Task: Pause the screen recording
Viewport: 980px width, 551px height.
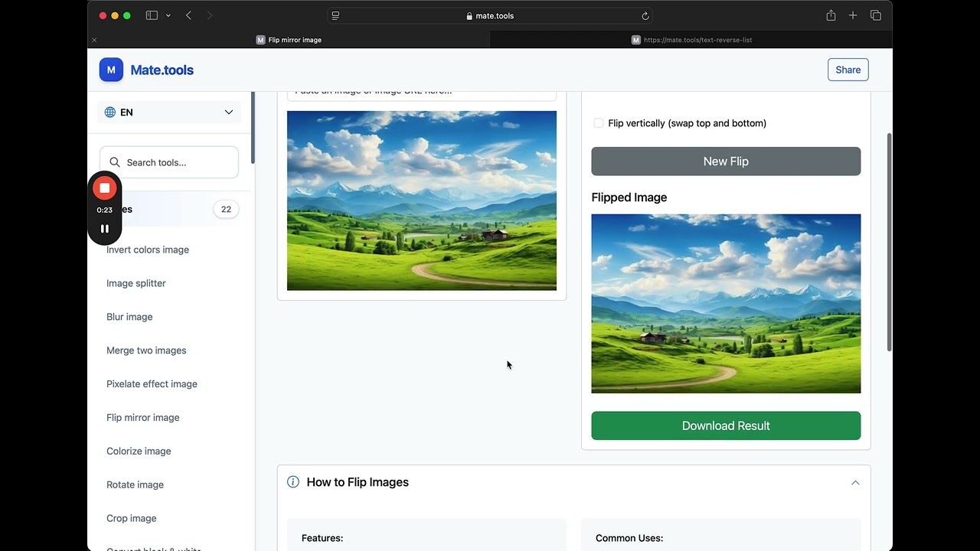Action: 105,228
